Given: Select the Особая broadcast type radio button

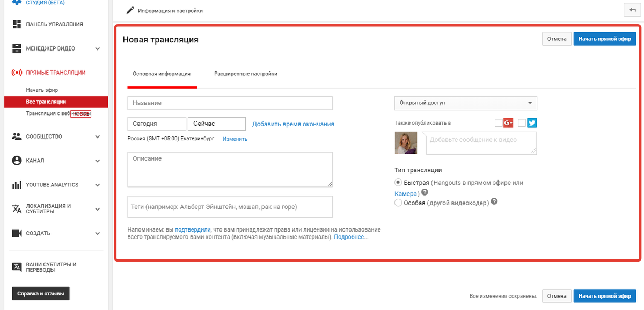Looking at the screenshot, I should point(398,203).
